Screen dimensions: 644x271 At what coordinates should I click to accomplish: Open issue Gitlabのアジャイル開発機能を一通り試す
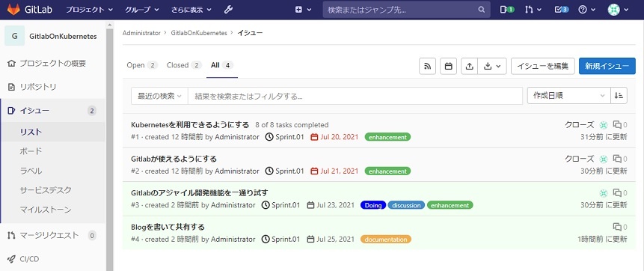tap(200, 192)
